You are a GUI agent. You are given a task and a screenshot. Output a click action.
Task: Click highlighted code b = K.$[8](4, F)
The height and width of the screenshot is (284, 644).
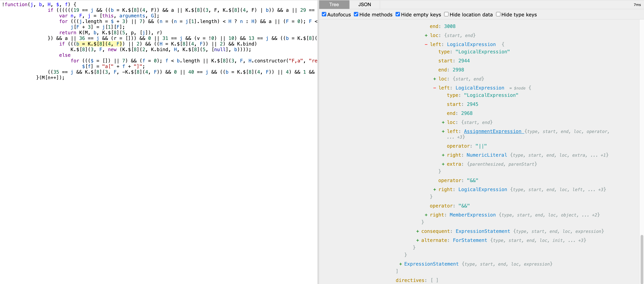(x=99, y=44)
